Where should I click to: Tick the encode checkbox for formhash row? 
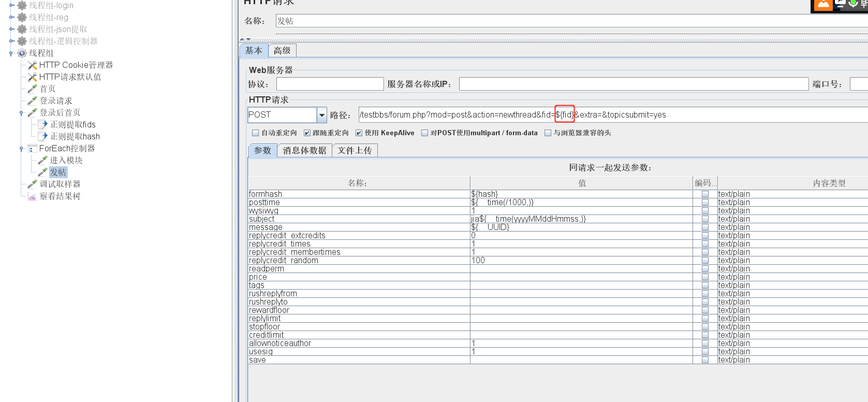coord(705,194)
